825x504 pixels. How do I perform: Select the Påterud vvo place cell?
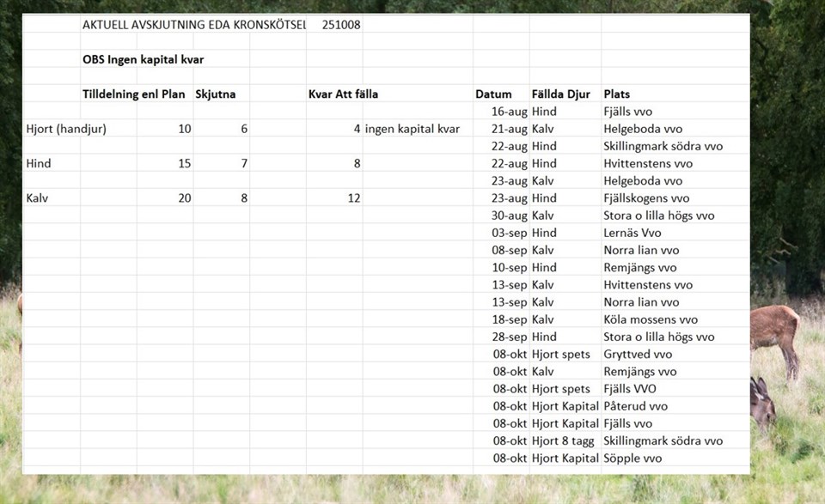coord(635,406)
